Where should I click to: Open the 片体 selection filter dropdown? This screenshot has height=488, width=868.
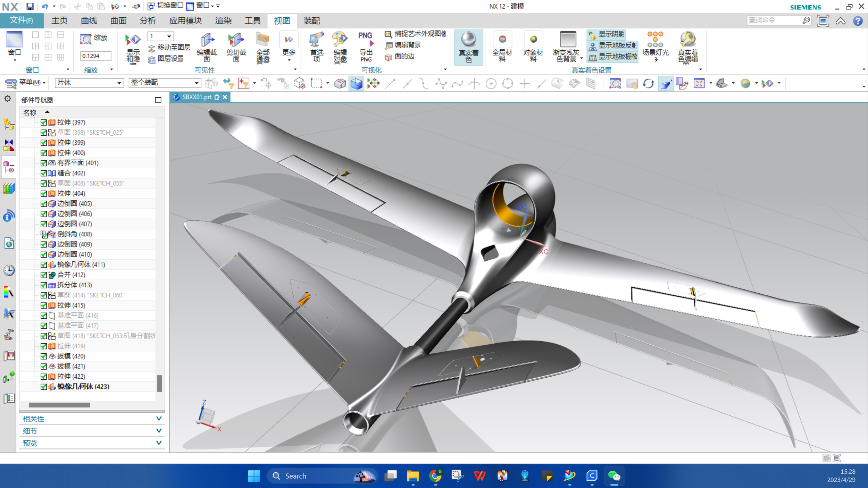click(119, 83)
